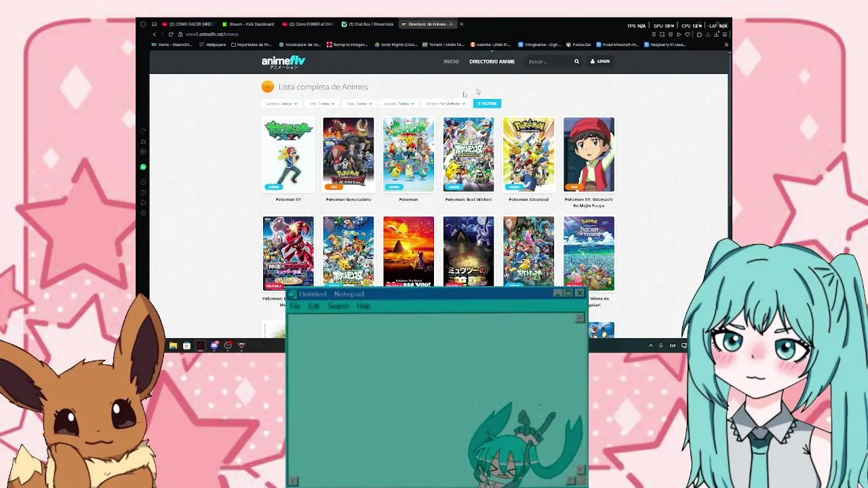The width and height of the screenshot is (868, 488).
Task: Click the Microsoft Store taskbar icon
Action: (186, 346)
